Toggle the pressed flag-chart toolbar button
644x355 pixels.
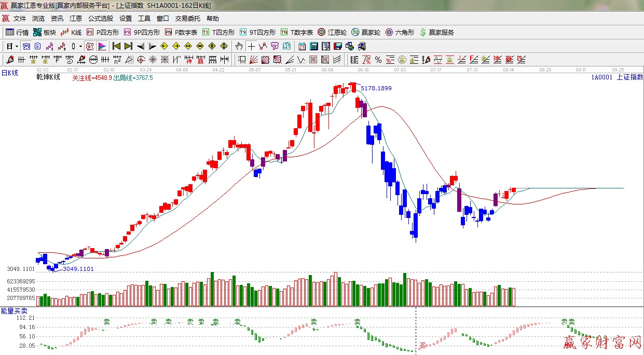[x=102, y=46]
